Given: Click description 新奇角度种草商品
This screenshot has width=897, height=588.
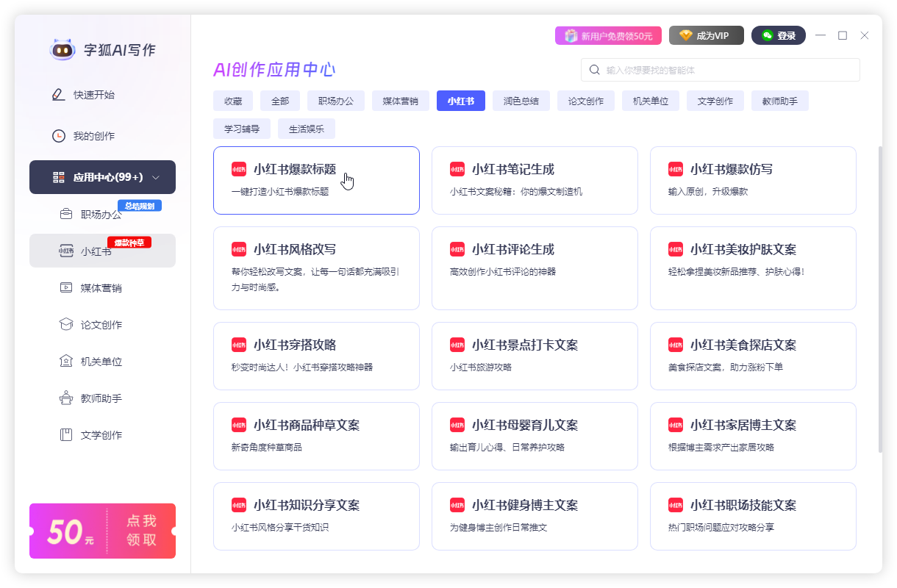Looking at the screenshot, I should click(x=267, y=447).
